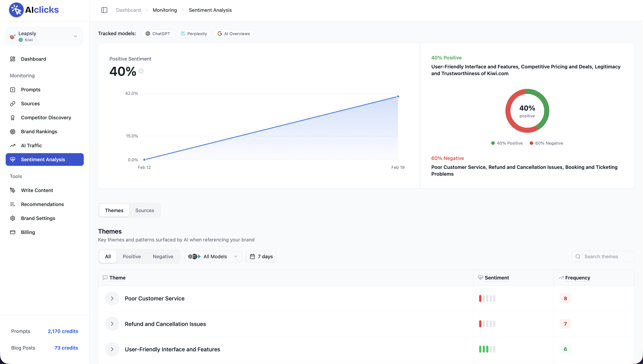Click the AIclicks logo

click(x=34, y=10)
